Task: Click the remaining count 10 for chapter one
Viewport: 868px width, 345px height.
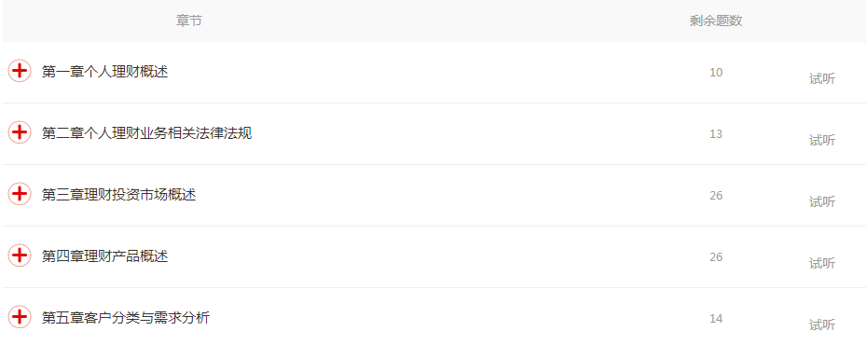Action: (x=716, y=72)
